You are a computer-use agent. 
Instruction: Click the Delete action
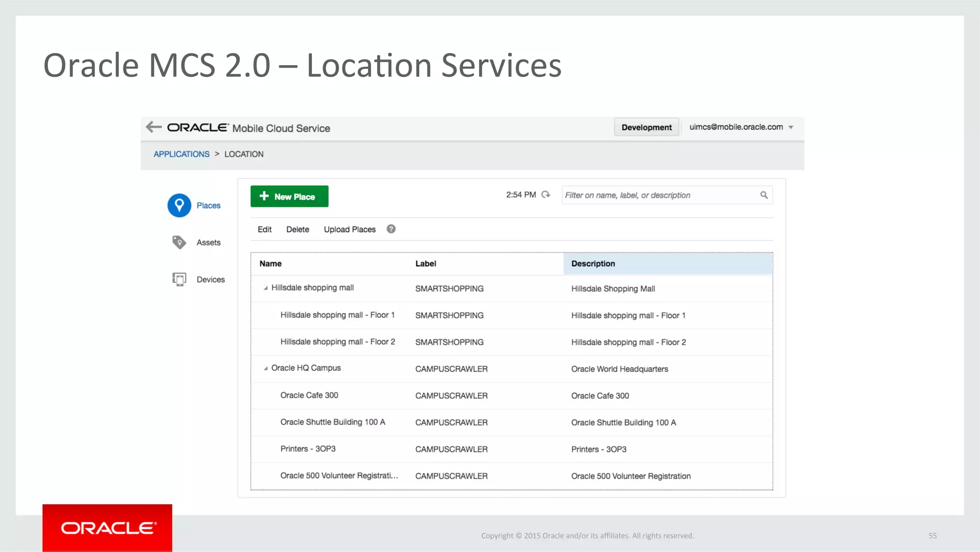(x=298, y=229)
